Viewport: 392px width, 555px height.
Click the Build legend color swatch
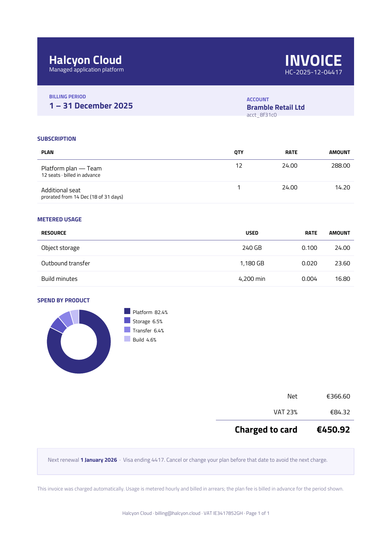tap(127, 339)
